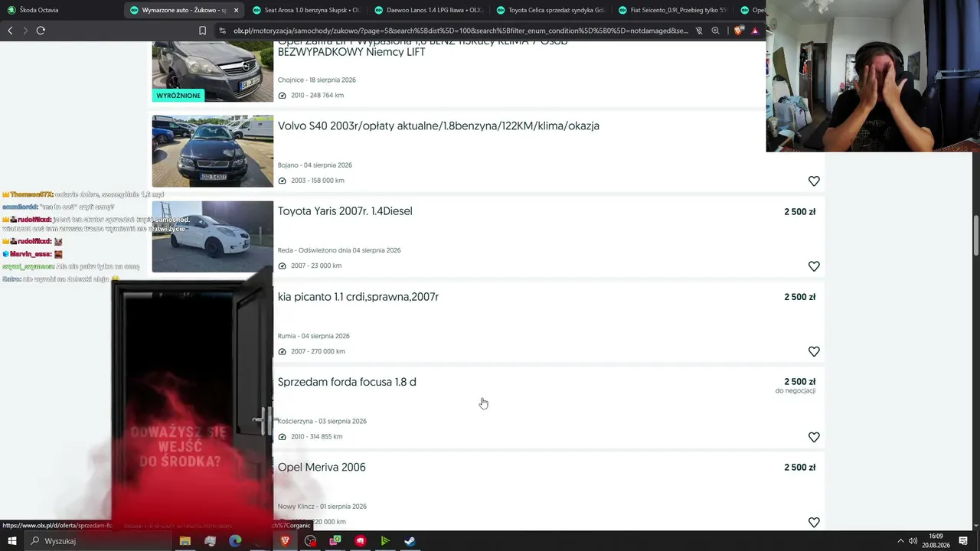
Task: Click the 'do negocjacji' label on the Ford Focus
Action: pyautogui.click(x=795, y=391)
